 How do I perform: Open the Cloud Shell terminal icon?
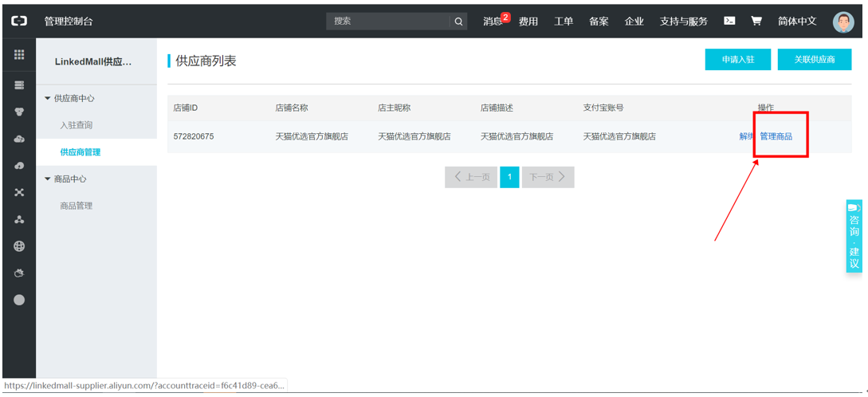coord(729,21)
